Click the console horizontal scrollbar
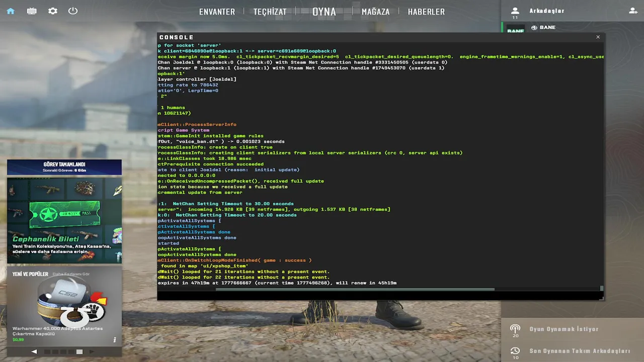The height and width of the screenshot is (362, 644). click(x=355, y=289)
